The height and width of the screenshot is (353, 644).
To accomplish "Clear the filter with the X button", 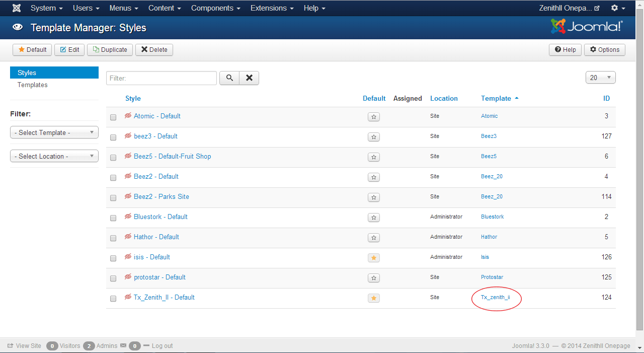I will (249, 78).
